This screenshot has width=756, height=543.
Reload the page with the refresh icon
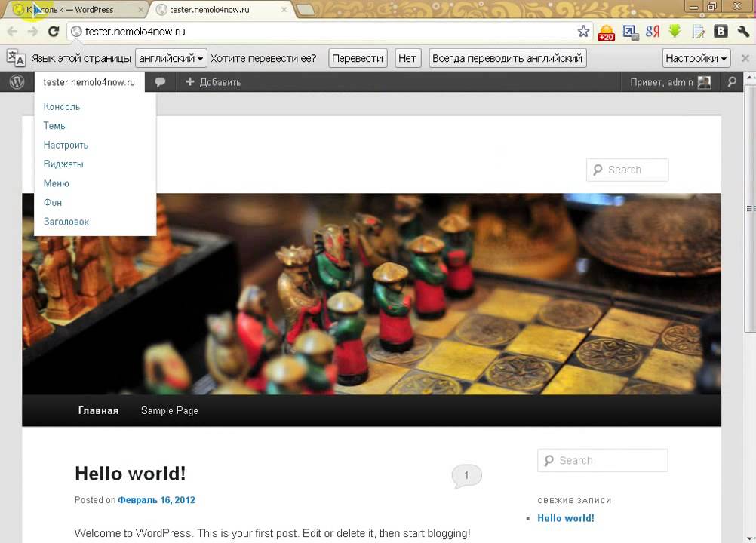tap(53, 32)
